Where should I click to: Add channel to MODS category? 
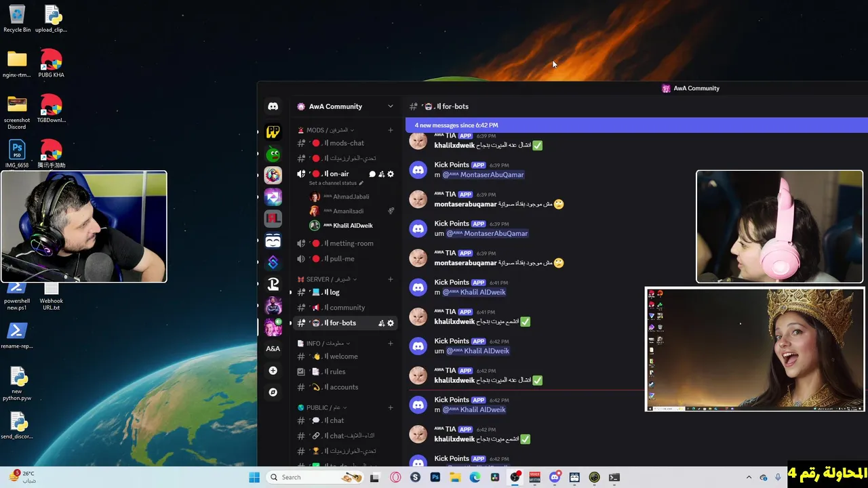point(391,130)
